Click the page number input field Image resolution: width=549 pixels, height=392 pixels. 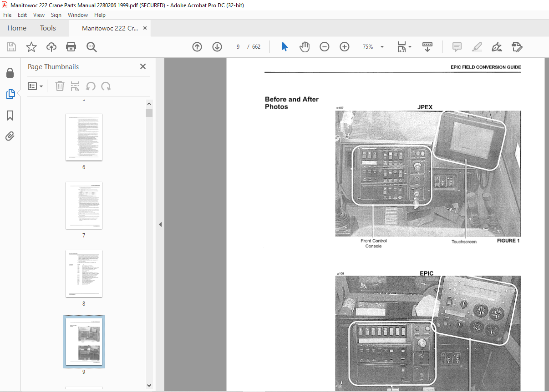click(x=238, y=47)
